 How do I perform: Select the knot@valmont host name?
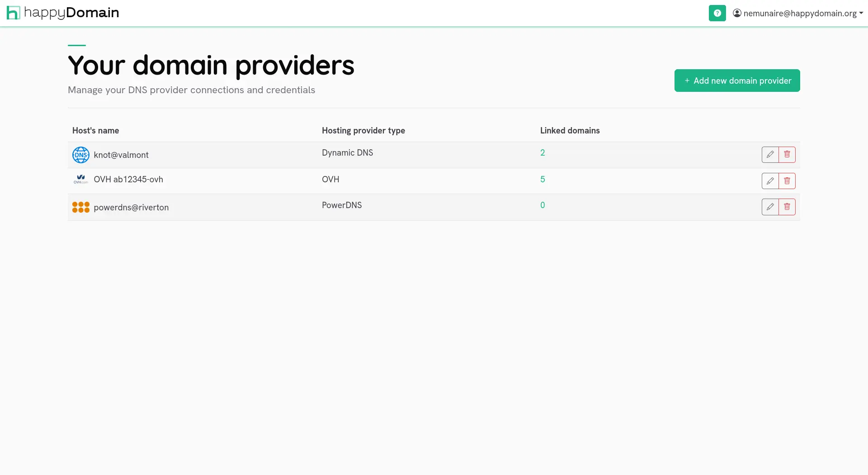121,155
